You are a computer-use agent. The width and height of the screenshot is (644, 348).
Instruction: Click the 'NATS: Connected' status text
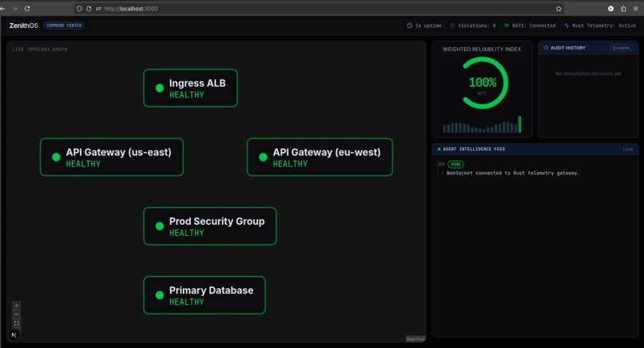pos(534,26)
